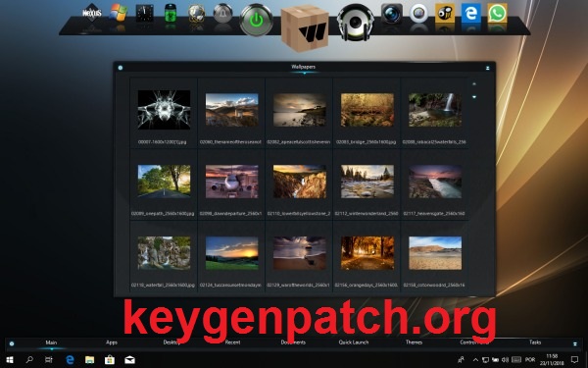588x368 pixels.
Task: Select the Yellowstone canyon wallpaper thumbnail
Action: [x=299, y=182]
